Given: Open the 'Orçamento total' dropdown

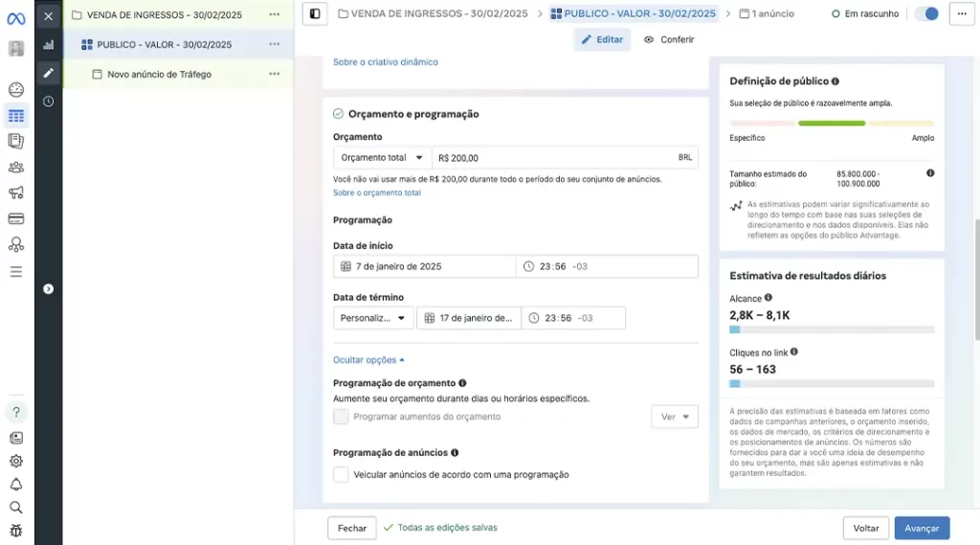Looking at the screenshot, I should [x=383, y=158].
